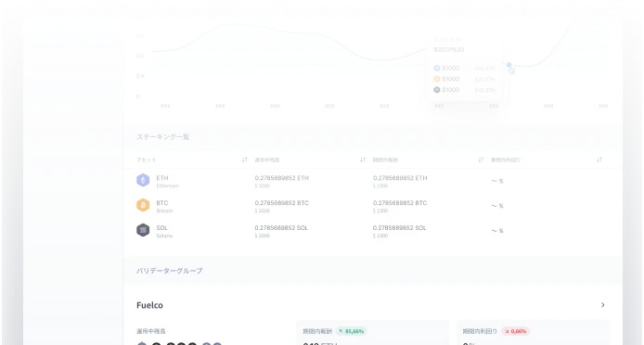This screenshot has height=345, width=644.
Task: Click 期間内利回り label in Fuelco card
Action: point(480,331)
